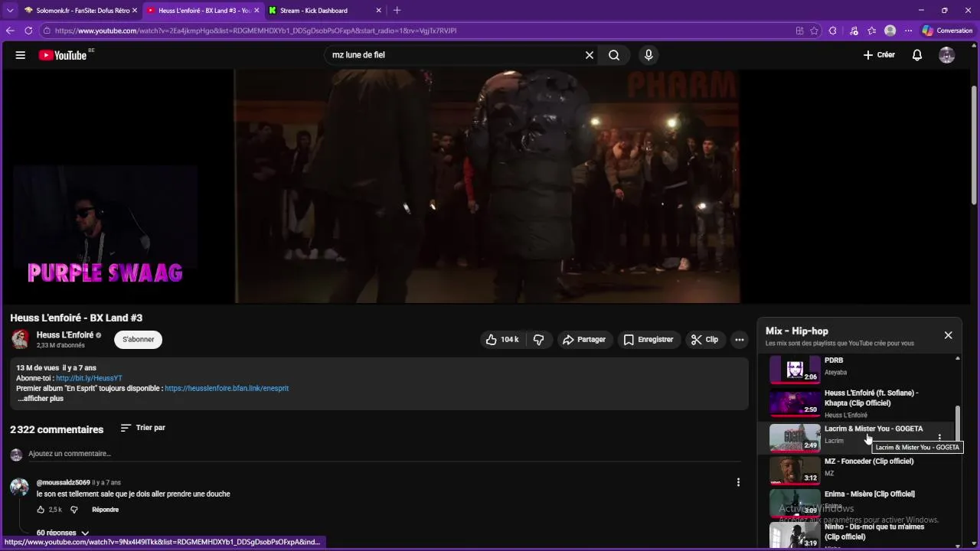The image size is (980, 551).
Task: Reply to moussaldz5069's comment
Action: point(105,510)
